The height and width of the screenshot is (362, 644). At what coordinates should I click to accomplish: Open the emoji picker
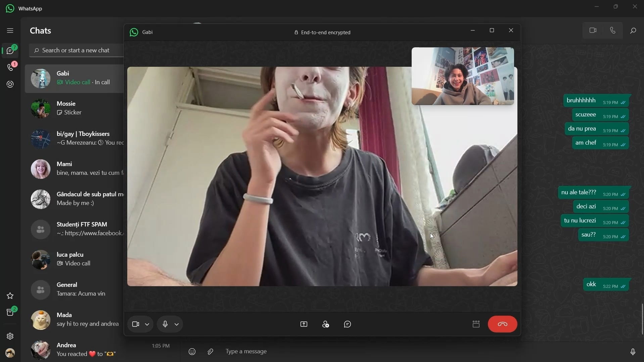click(x=192, y=352)
